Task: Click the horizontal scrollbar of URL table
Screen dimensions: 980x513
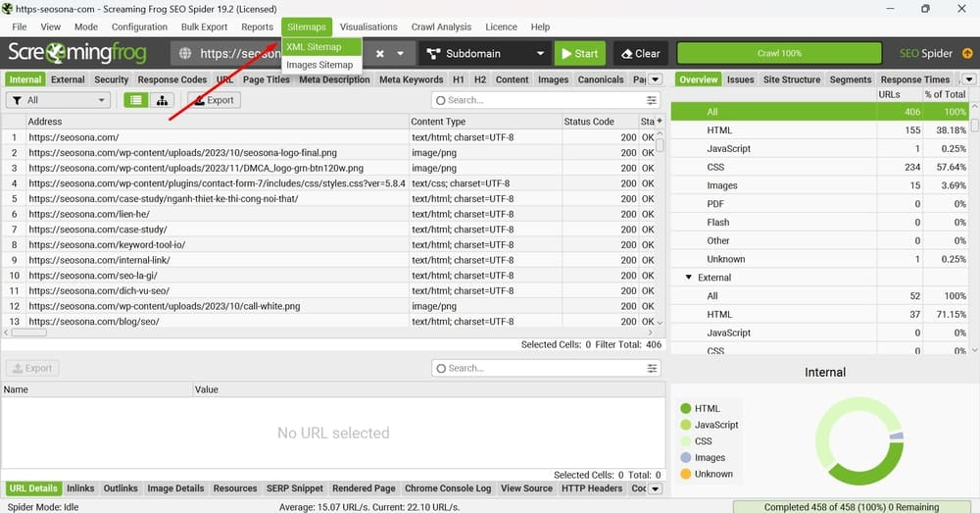Action: click(28, 333)
